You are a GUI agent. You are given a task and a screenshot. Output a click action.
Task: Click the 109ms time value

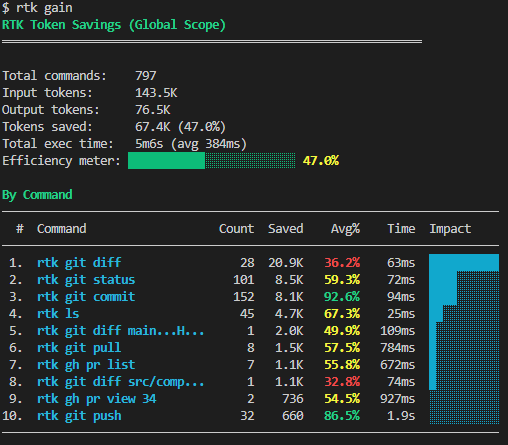pos(398,331)
